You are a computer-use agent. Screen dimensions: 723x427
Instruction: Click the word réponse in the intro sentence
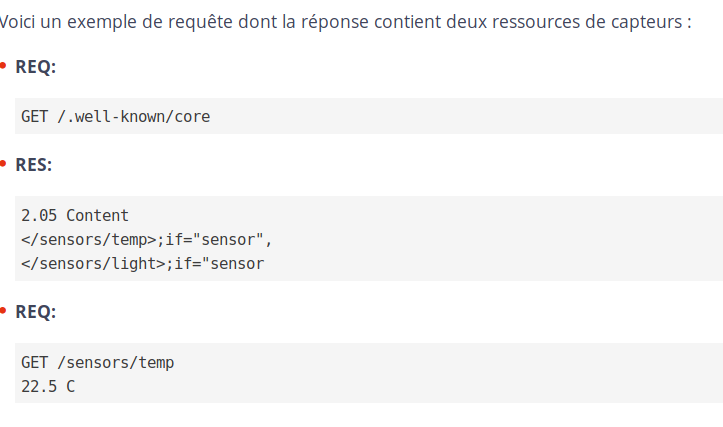coord(335,22)
